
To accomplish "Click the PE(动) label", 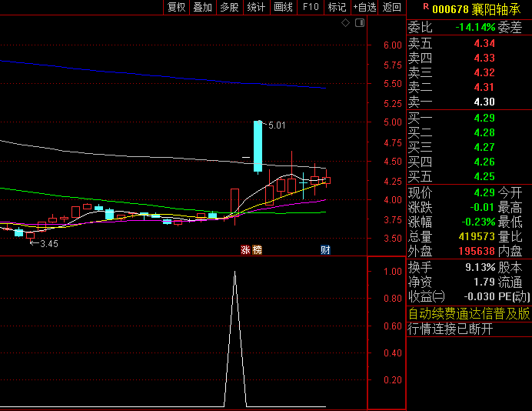I will click(x=514, y=296).
